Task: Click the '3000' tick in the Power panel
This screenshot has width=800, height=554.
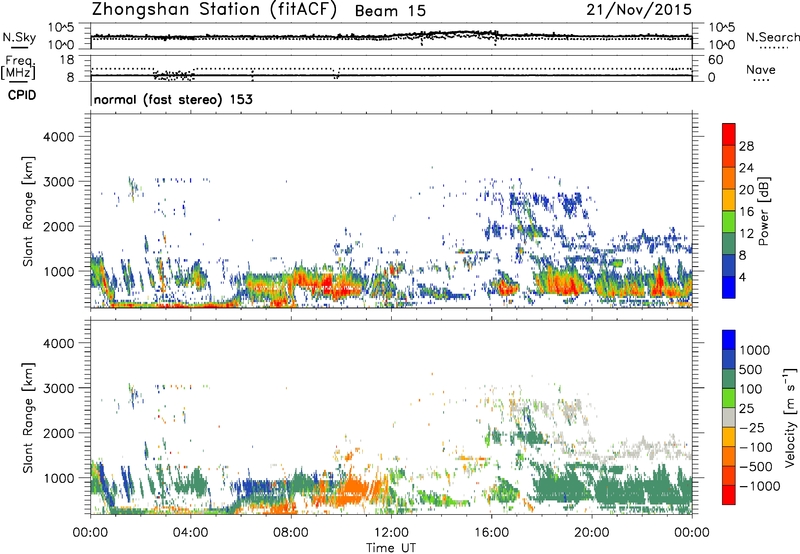Action: pos(59,182)
